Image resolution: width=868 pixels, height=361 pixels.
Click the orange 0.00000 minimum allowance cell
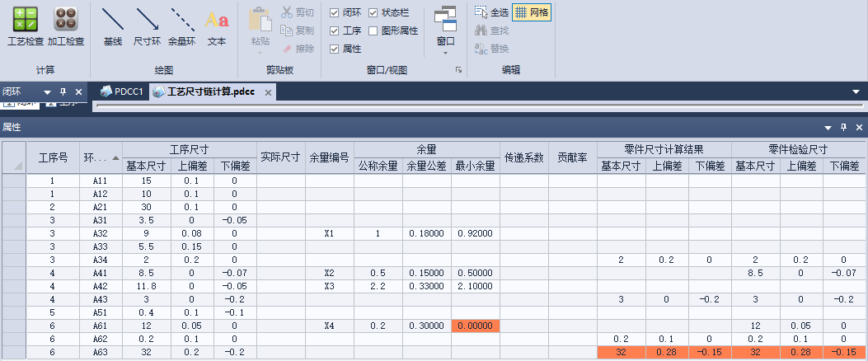(x=476, y=326)
